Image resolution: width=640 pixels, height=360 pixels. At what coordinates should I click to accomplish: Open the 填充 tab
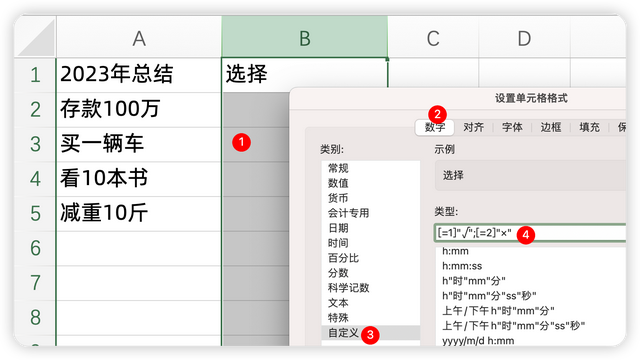click(x=589, y=127)
